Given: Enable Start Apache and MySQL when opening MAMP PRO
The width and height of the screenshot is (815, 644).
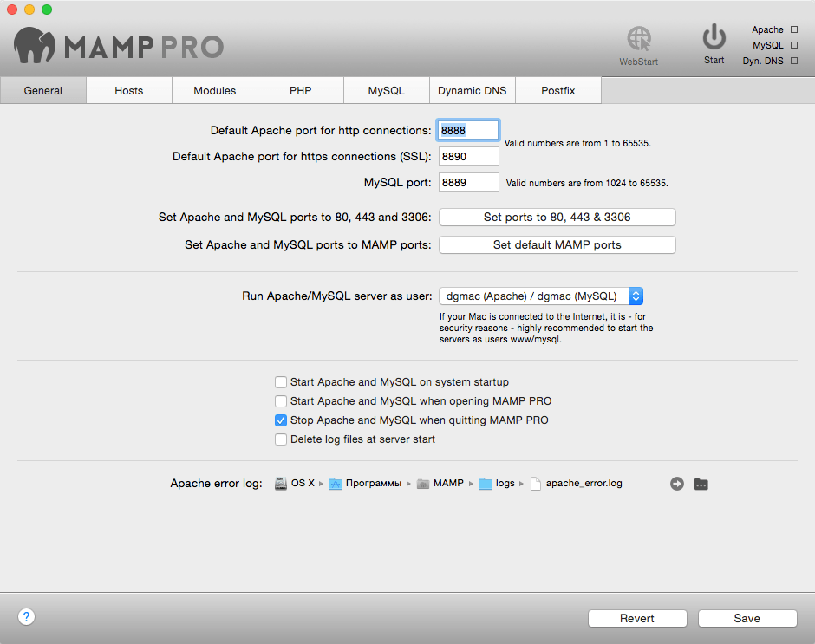Looking at the screenshot, I should coord(281,401).
